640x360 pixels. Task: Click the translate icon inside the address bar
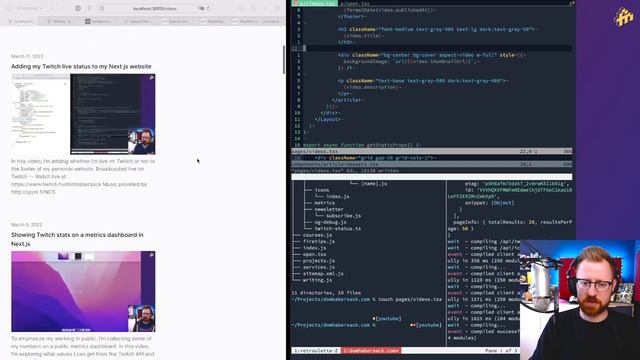[201, 8]
